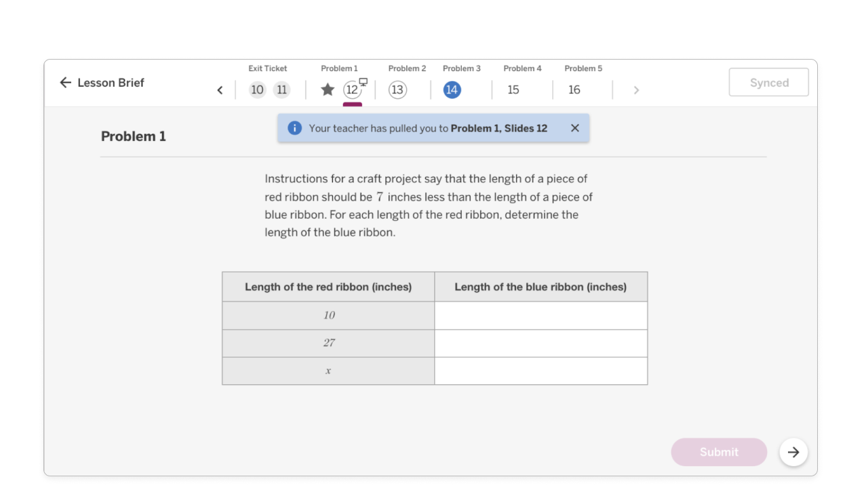This screenshot has height=498, width=868.
Task: Click blue ribbon input for red length 27
Action: point(541,343)
